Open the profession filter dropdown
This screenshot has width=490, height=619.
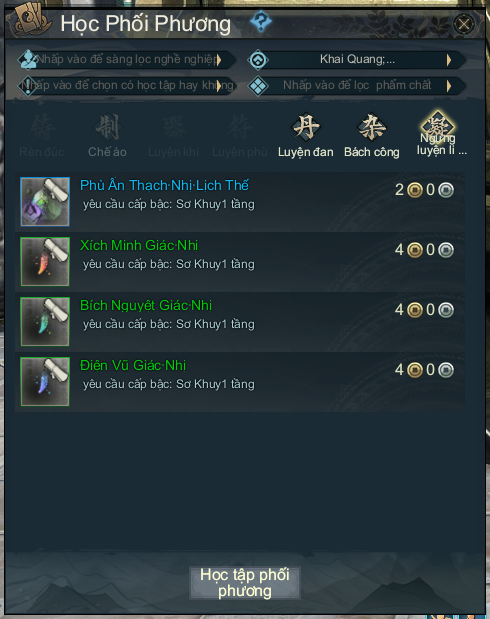(x=126, y=60)
